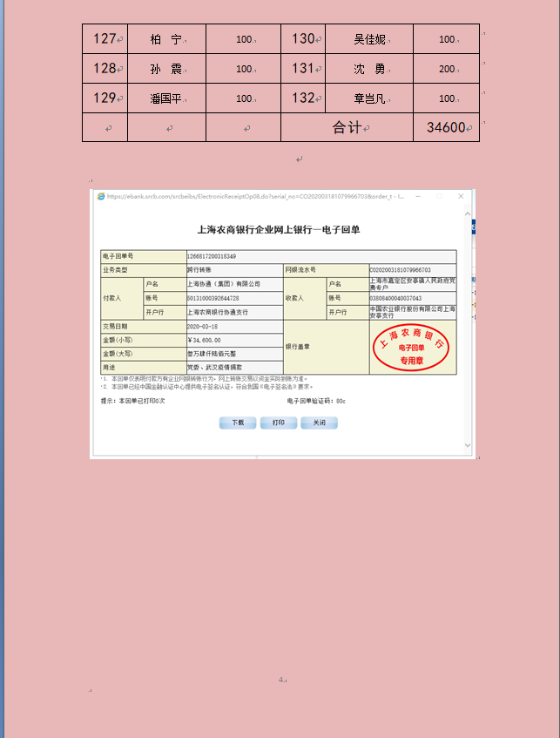Click the table cell containing 章岂凡

[369, 98]
